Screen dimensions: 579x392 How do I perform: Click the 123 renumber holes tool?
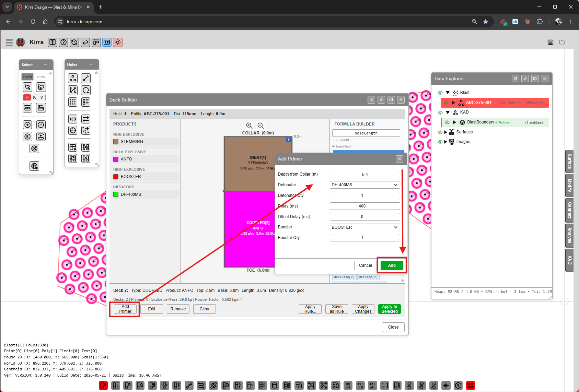(73, 119)
